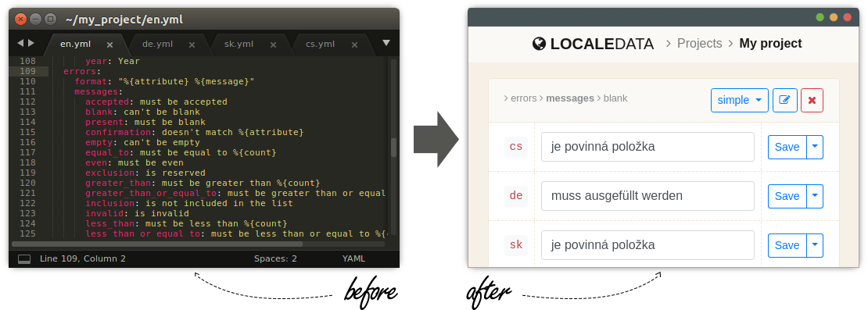Click 'errors' in key breadcrumb
Image resolution: width=868 pixels, height=310 pixels.
pos(523,98)
